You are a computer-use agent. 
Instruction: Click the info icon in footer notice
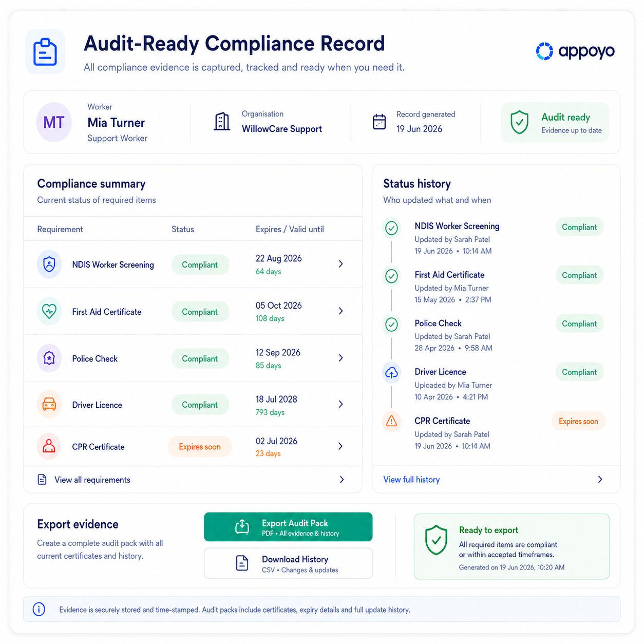click(39, 609)
